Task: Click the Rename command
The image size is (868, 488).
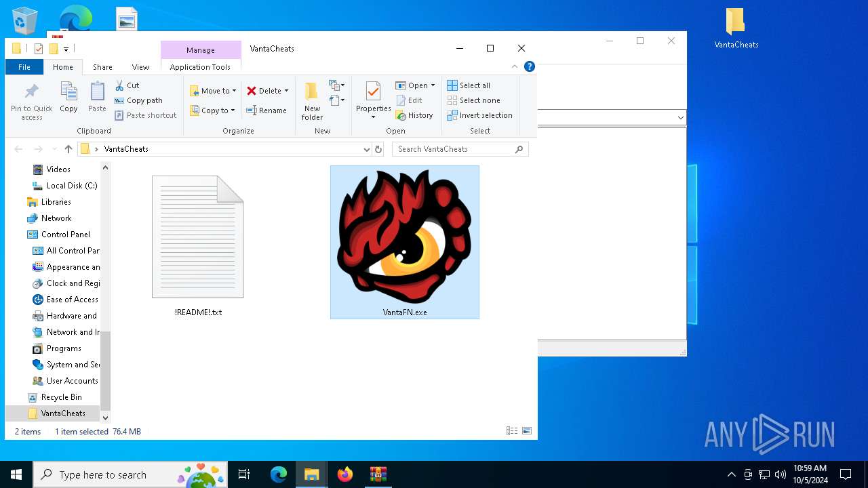Action: pyautogui.click(x=267, y=110)
